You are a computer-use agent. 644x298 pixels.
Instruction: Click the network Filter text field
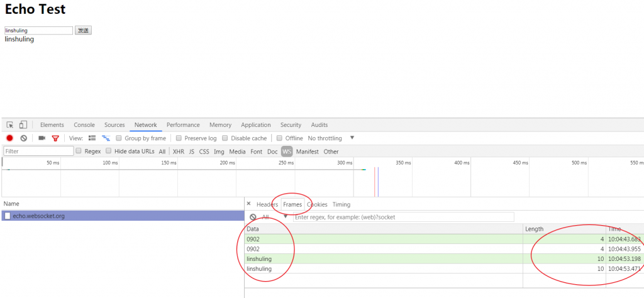(x=38, y=151)
